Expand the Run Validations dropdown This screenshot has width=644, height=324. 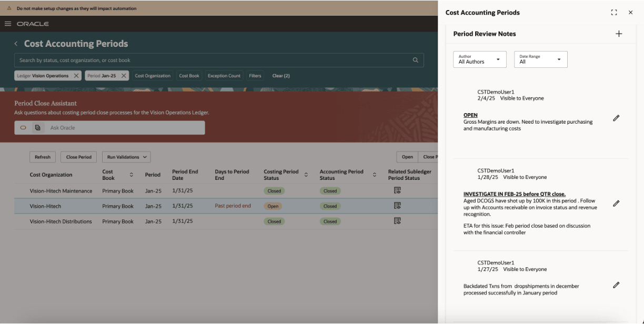point(126,157)
